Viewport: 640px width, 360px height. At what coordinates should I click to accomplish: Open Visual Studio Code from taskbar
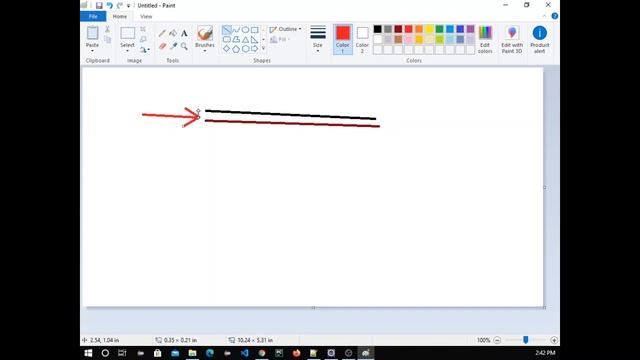244,353
